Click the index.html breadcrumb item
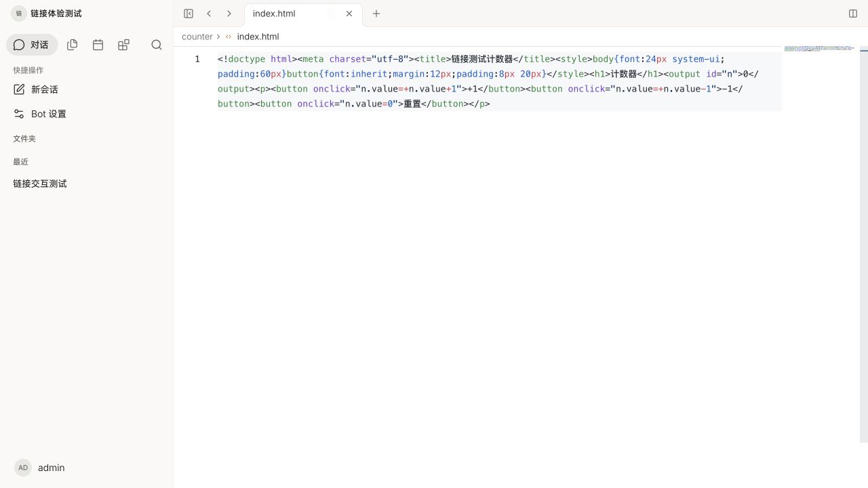This screenshot has width=868, height=488. pyautogui.click(x=258, y=37)
